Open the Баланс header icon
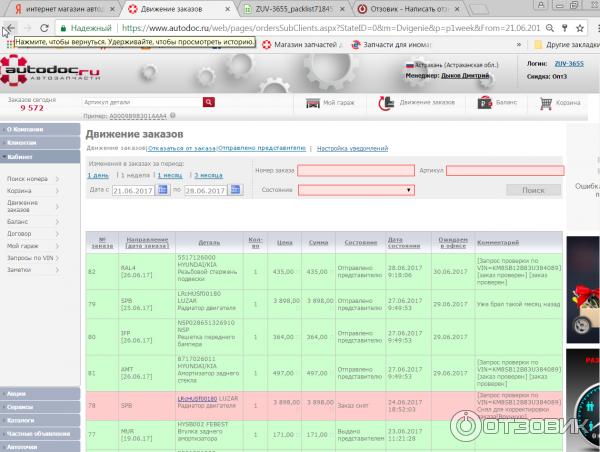Screen dimensions: 600x452 tap(485, 103)
